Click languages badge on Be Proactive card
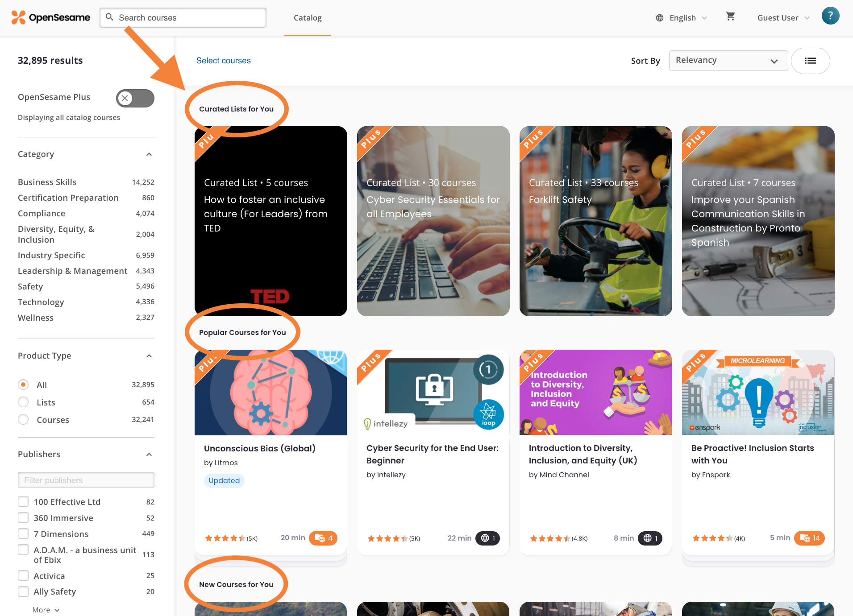The image size is (853, 616). (x=810, y=538)
